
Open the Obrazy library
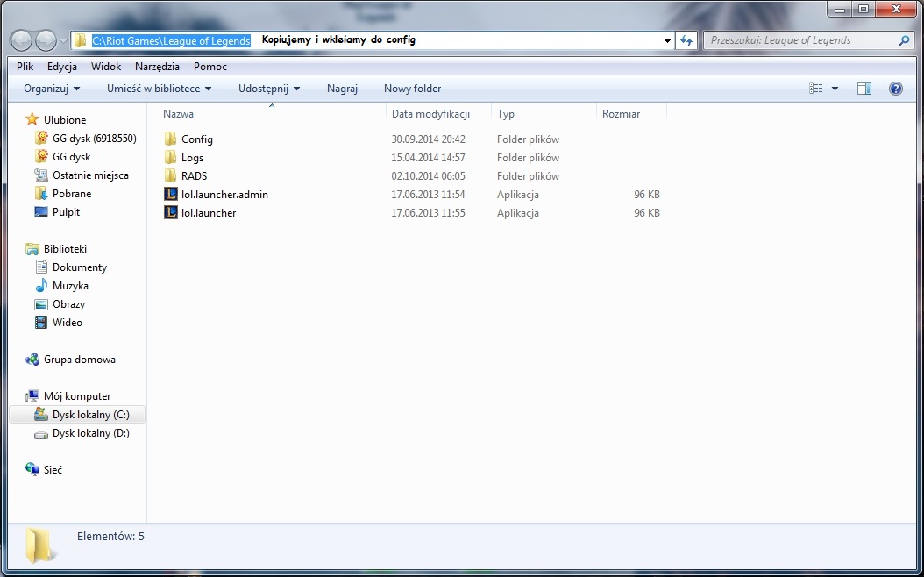(x=68, y=304)
